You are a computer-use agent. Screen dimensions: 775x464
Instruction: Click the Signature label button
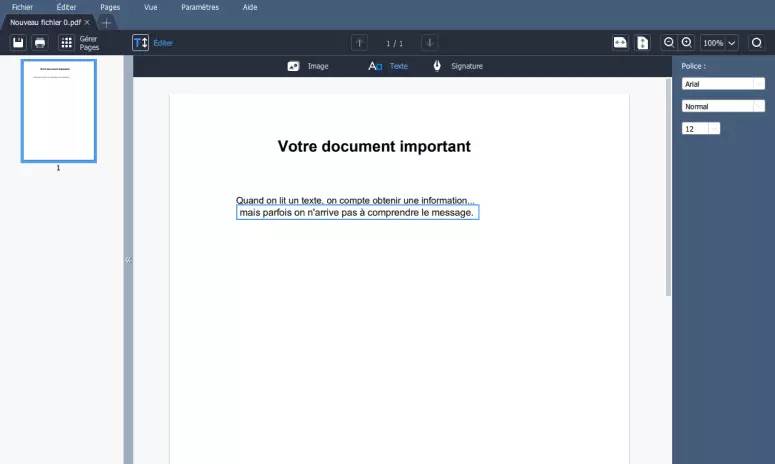467,66
